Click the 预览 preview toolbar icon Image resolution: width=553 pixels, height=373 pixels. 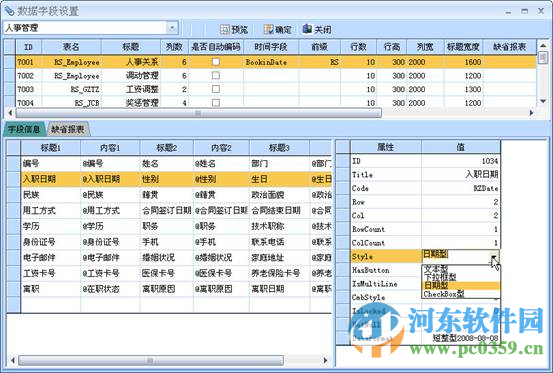[x=225, y=29]
